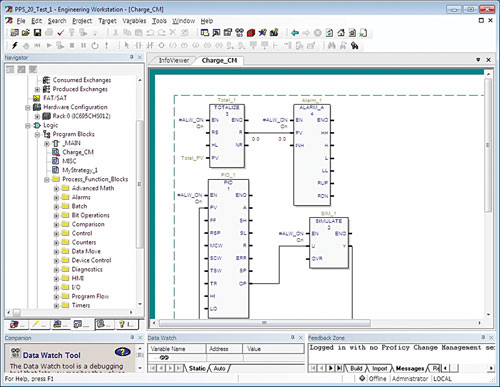Select the Timers folder in Navigator
The height and width of the screenshot is (387, 500).
81,305
